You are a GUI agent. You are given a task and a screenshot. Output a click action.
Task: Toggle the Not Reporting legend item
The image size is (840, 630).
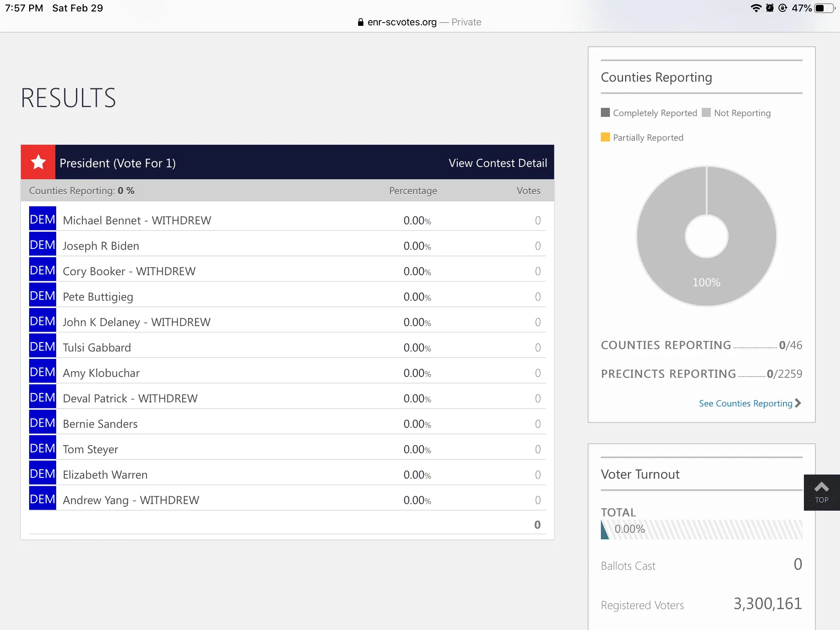pyautogui.click(x=737, y=113)
